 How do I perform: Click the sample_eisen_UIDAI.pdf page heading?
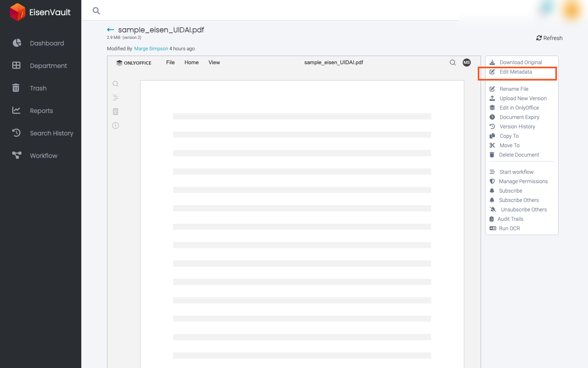coord(161,30)
